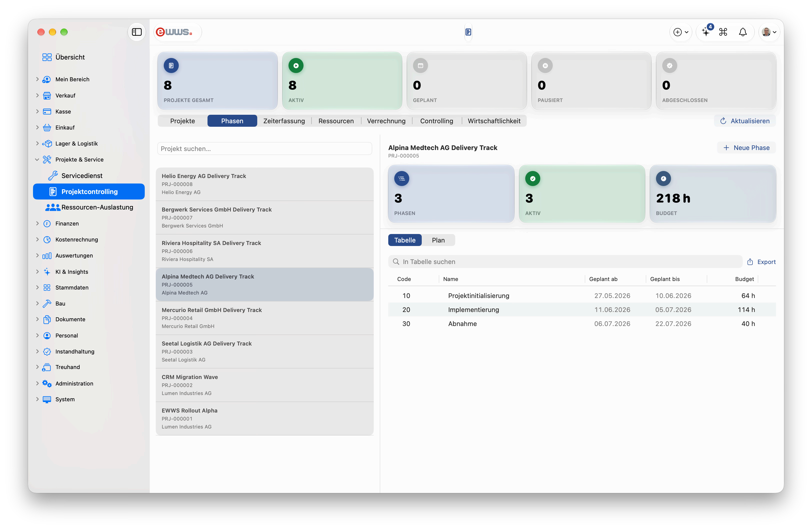Open the plus-circle add menu
Image resolution: width=812 pixels, height=530 pixels.
point(681,32)
